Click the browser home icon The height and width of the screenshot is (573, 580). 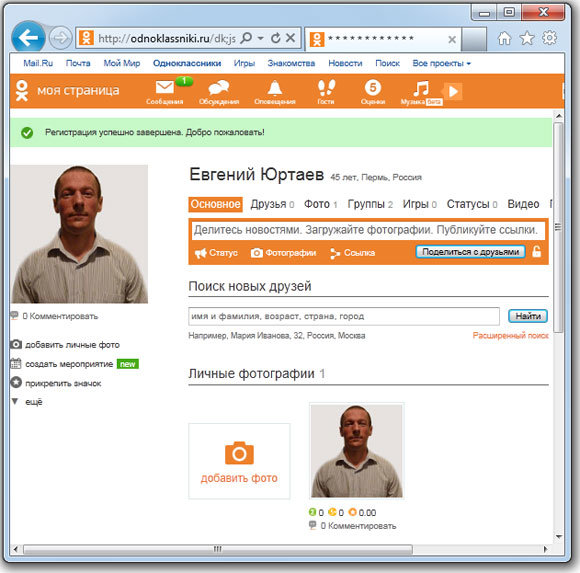point(504,38)
